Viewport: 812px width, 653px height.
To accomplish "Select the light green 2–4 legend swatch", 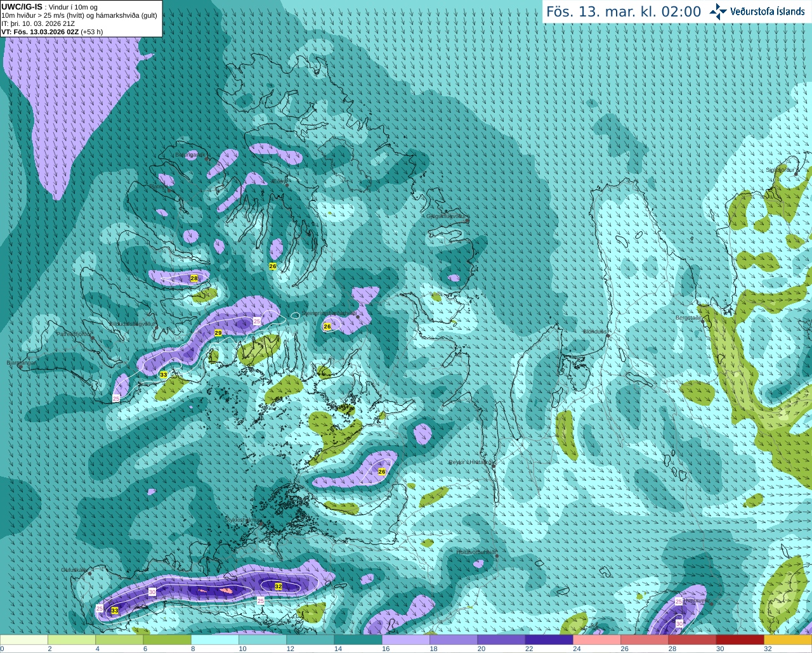I will 72,640.
